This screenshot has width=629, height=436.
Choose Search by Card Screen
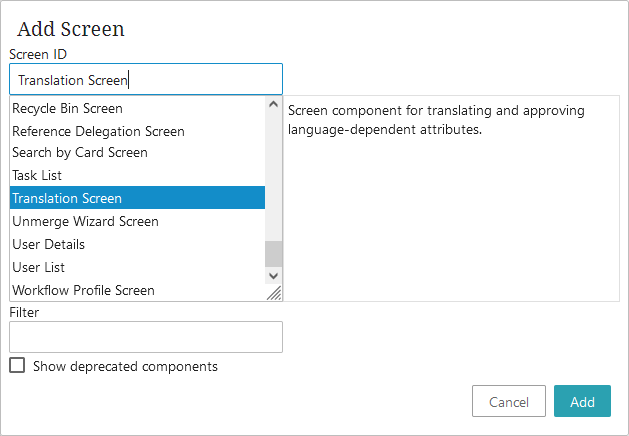tap(137, 152)
